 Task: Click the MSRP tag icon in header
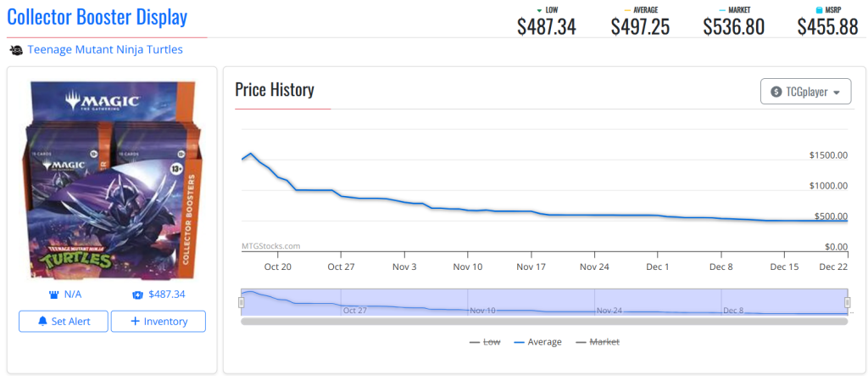(817, 10)
